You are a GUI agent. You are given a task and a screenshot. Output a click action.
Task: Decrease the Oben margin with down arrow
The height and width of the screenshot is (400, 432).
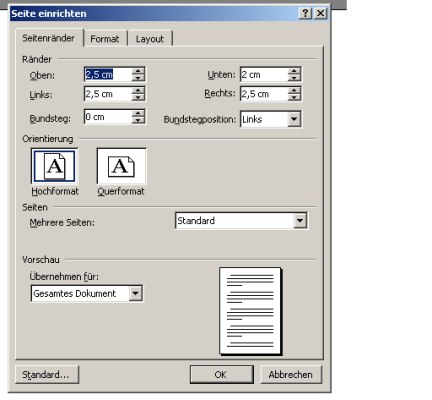click(x=138, y=78)
